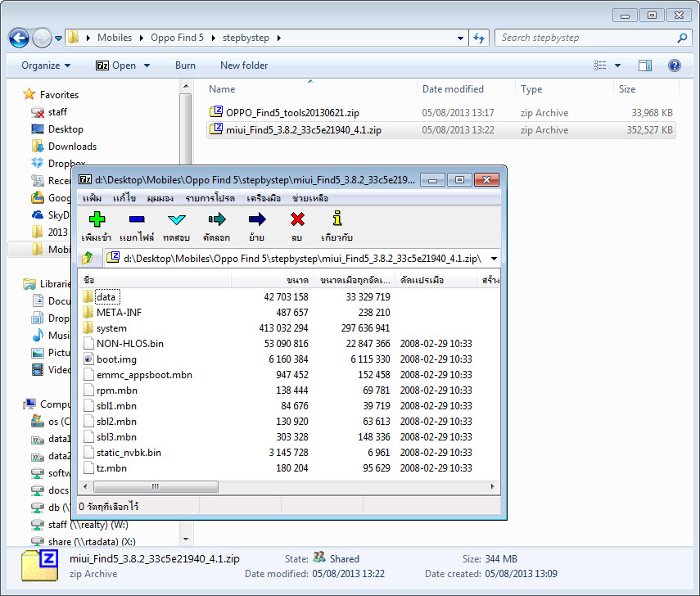Viewport: 700px width, 596px height.
Task: Click the green plus Add icon in 7-Zip
Action: [97, 219]
